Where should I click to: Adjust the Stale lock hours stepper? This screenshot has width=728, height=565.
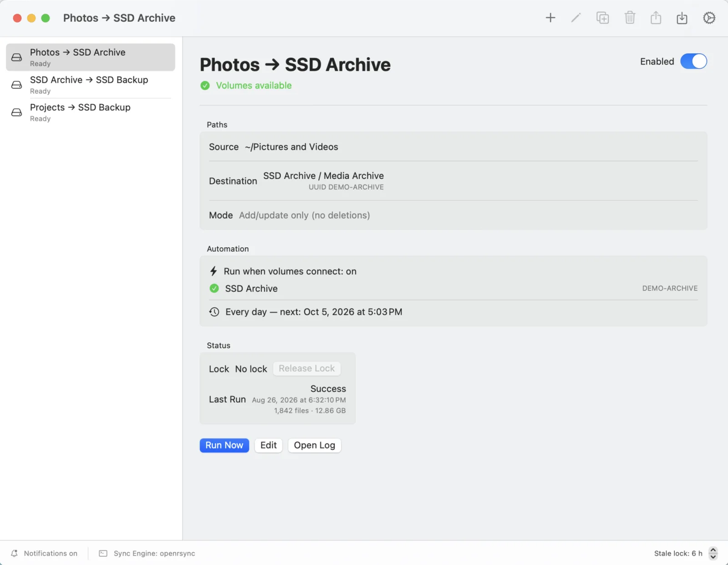click(713, 553)
